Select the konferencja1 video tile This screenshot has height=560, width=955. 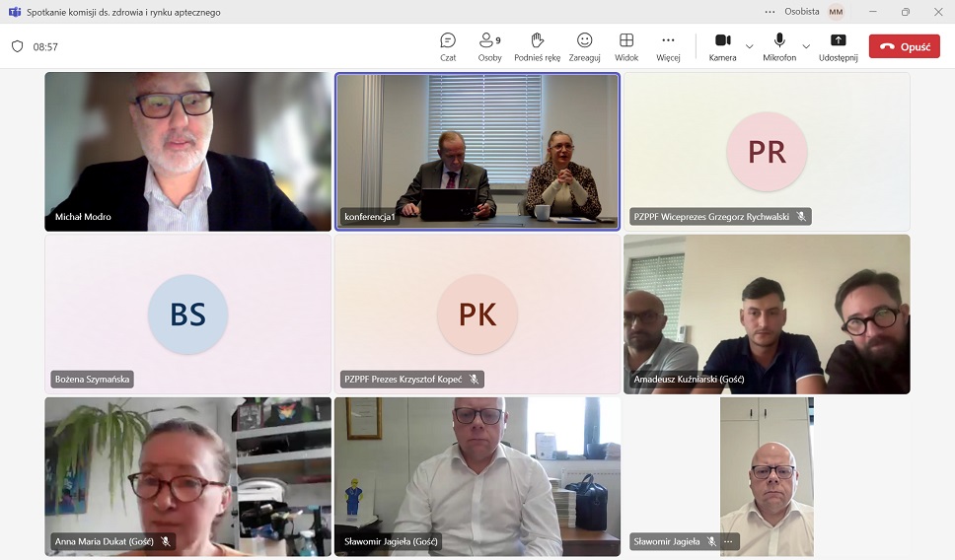click(x=477, y=151)
